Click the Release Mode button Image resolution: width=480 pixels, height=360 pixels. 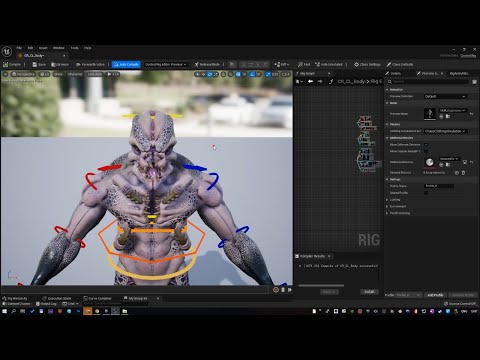tap(207, 64)
